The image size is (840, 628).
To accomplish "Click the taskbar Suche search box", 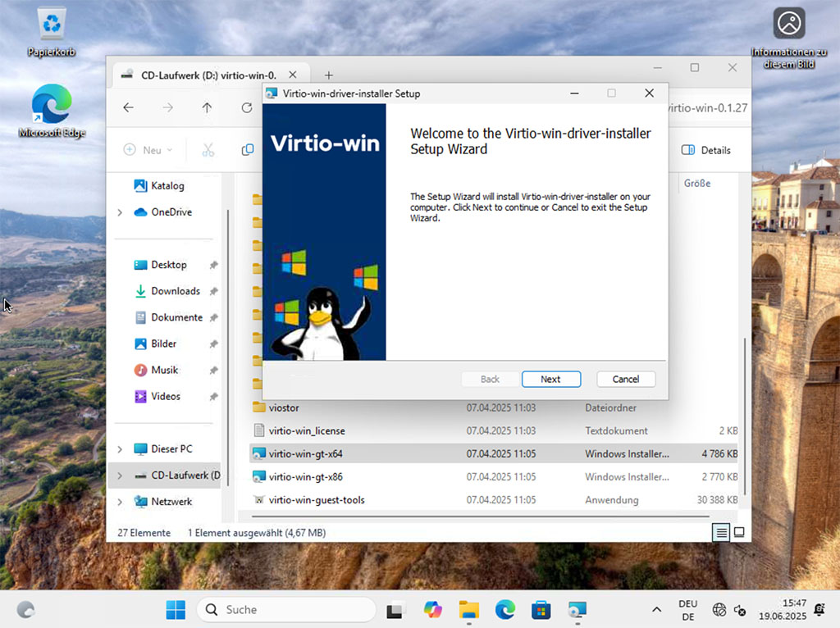I will coord(286,609).
